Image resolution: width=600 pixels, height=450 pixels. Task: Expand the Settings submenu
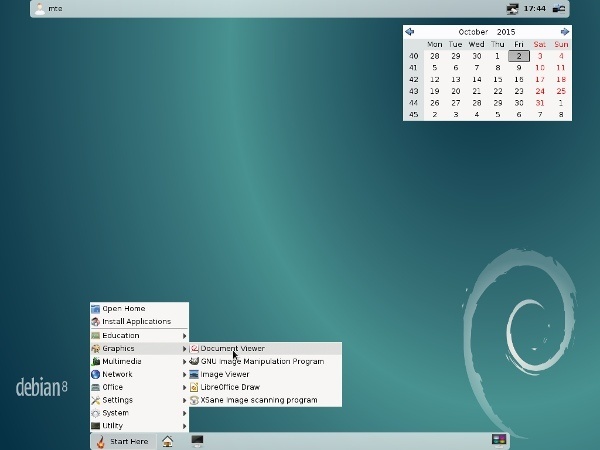139,400
